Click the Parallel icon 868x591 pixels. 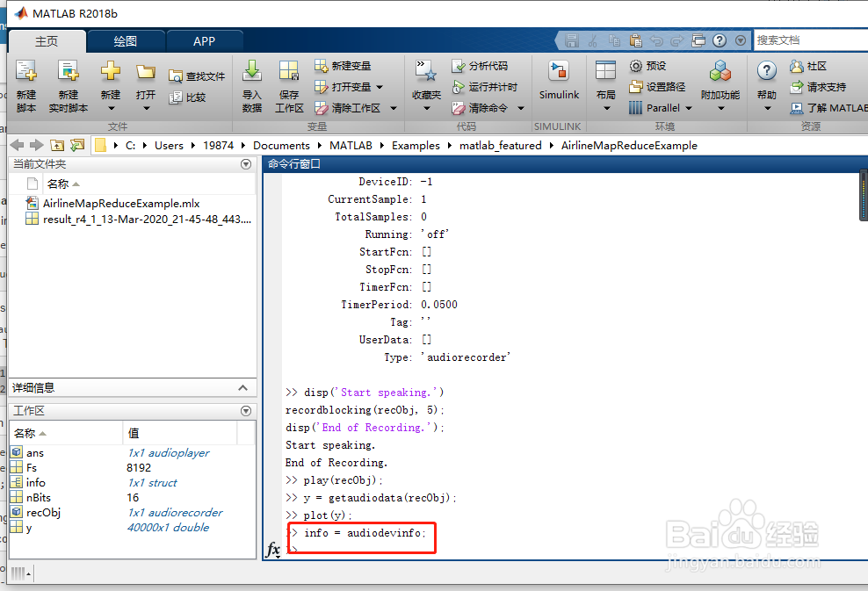[x=635, y=108]
